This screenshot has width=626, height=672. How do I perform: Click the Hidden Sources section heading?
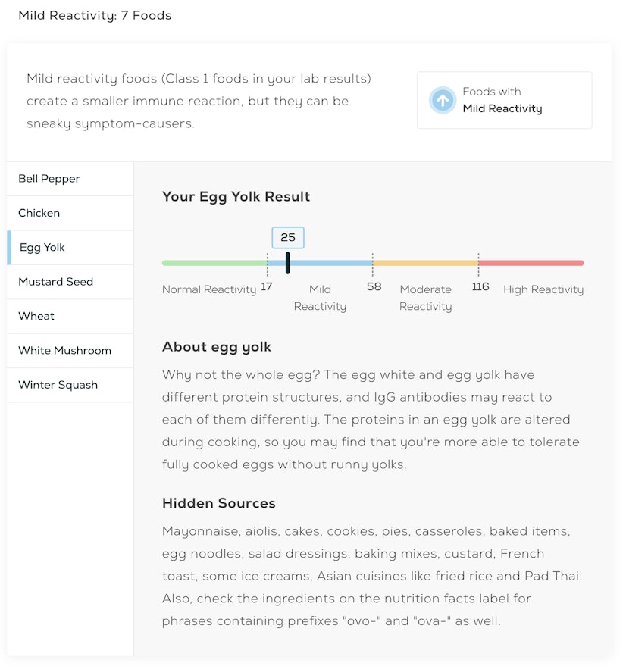click(x=218, y=503)
